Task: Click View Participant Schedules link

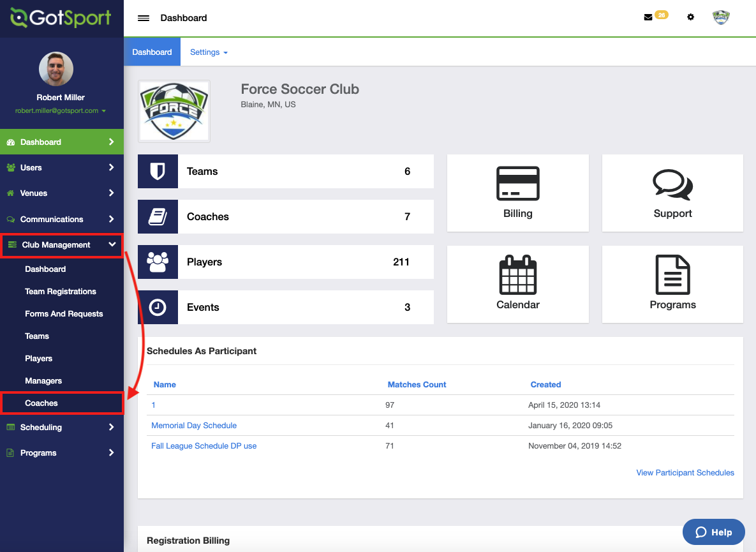Action: click(x=685, y=472)
